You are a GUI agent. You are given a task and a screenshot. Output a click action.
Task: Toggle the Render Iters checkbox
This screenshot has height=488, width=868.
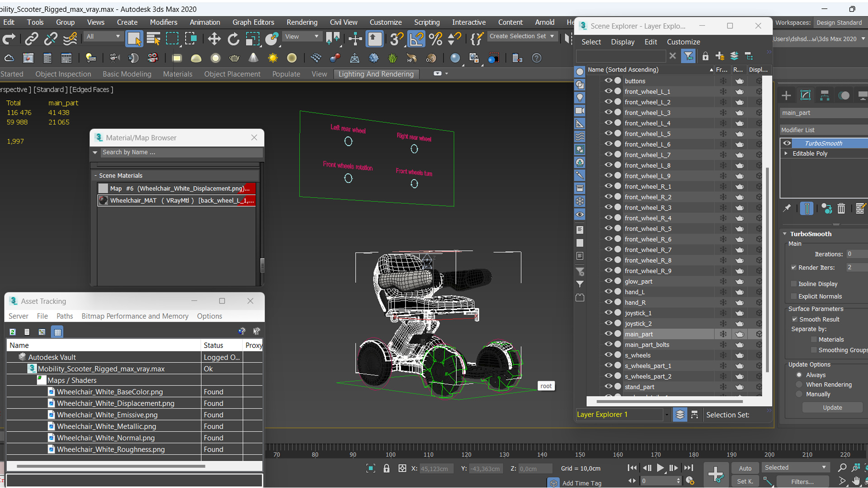pyautogui.click(x=793, y=267)
